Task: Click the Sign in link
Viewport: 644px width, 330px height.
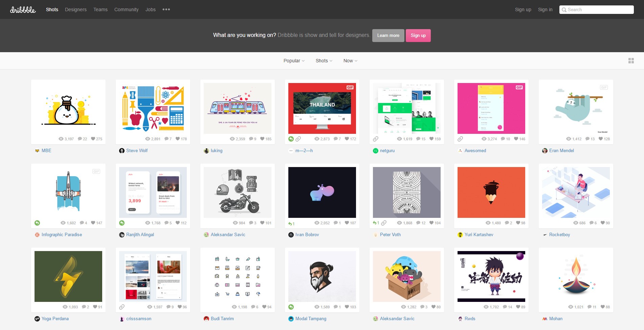Action: [545, 9]
